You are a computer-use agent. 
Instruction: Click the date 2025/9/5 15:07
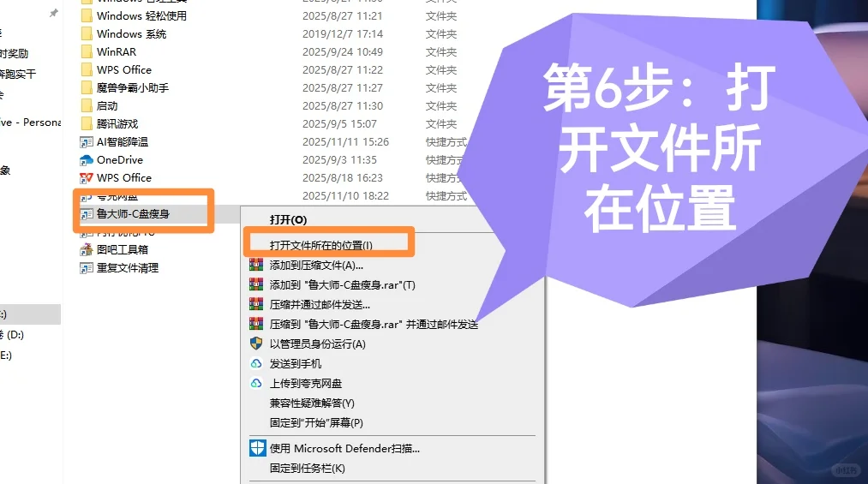pos(339,124)
